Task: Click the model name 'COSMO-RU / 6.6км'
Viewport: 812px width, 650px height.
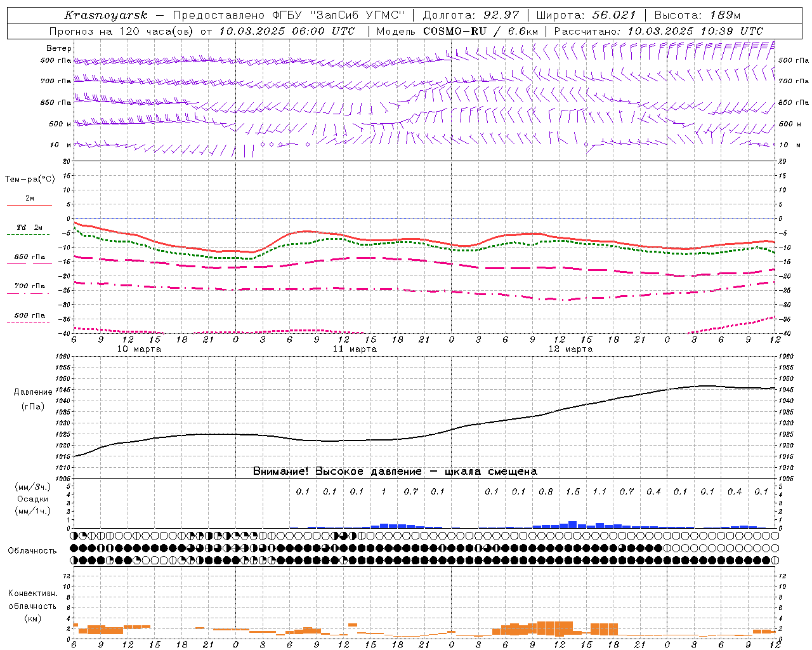Action: pyautogui.click(x=481, y=31)
